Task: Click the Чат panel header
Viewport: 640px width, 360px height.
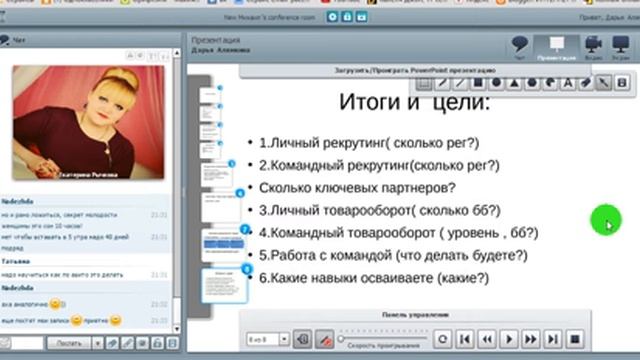Action: tap(90, 40)
